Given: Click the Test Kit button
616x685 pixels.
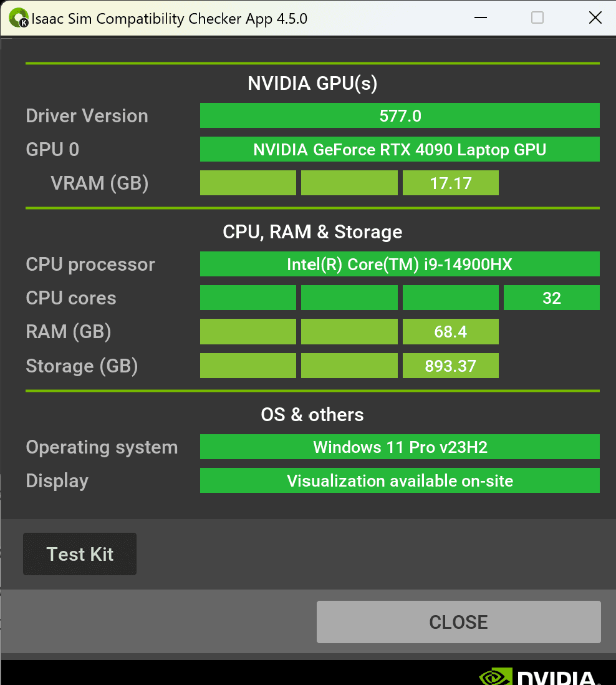Looking at the screenshot, I should (x=80, y=554).
